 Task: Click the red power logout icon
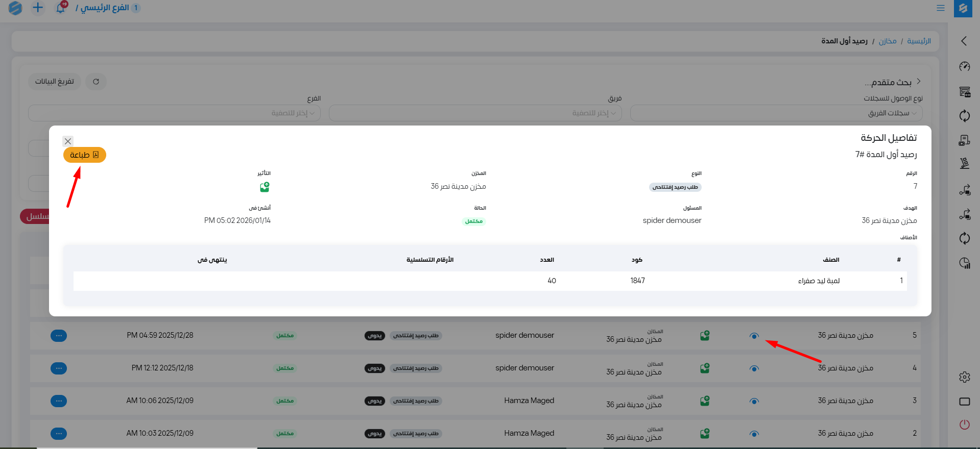pyautogui.click(x=964, y=425)
